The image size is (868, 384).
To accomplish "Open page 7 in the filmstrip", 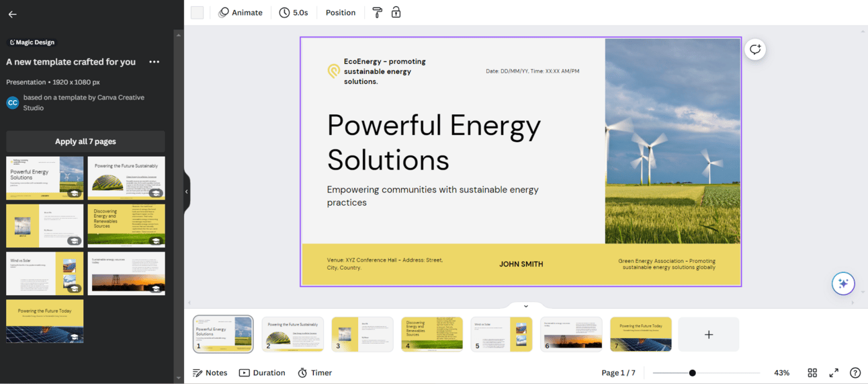I will pyautogui.click(x=641, y=334).
